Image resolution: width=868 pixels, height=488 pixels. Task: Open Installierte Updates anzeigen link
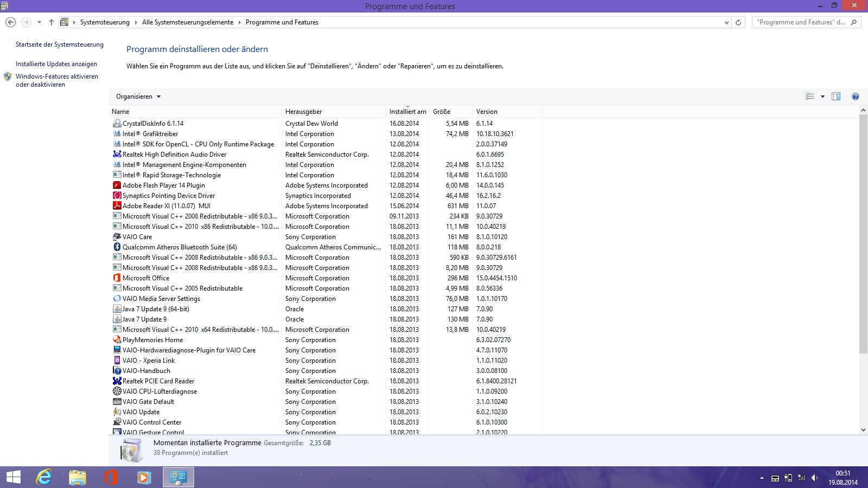pyautogui.click(x=56, y=64)
